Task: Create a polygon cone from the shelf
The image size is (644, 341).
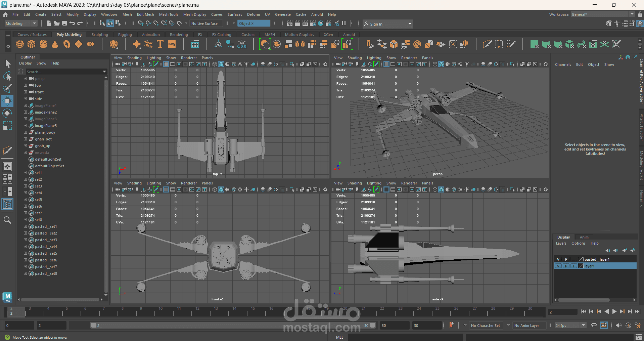Action: [55, 44]
